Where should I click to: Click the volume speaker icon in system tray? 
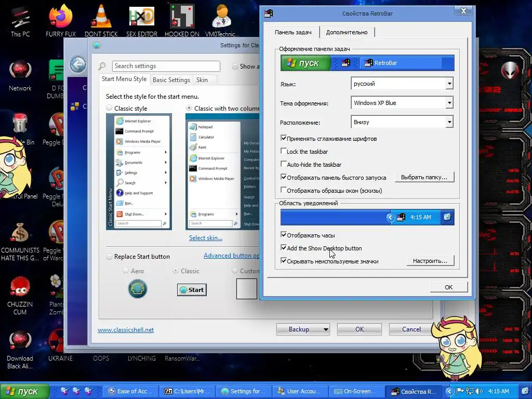(480, 391)
